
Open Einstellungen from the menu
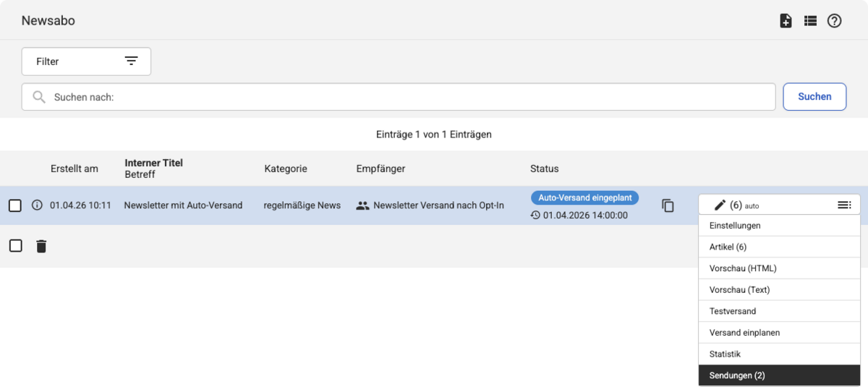click(x=779, y=226)
